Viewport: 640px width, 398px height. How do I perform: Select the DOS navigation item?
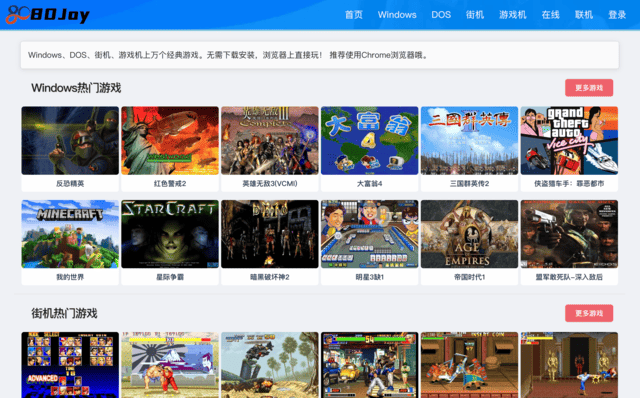(x=441, y=15)
